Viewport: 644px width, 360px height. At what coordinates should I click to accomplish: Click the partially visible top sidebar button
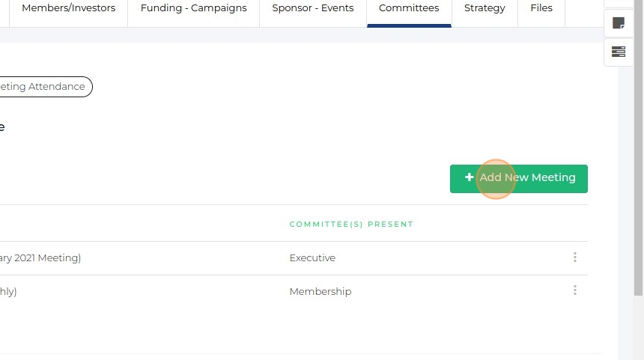pos(619,3)
